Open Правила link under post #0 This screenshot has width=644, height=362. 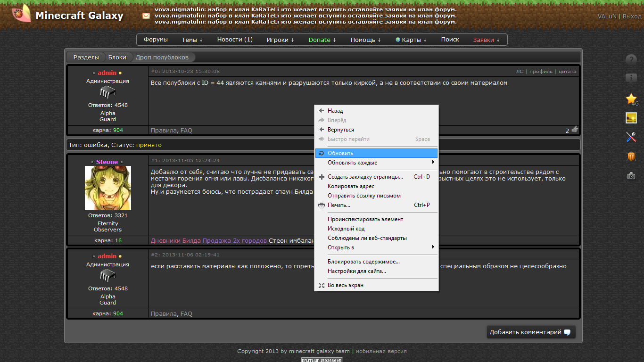pos(164,131)
